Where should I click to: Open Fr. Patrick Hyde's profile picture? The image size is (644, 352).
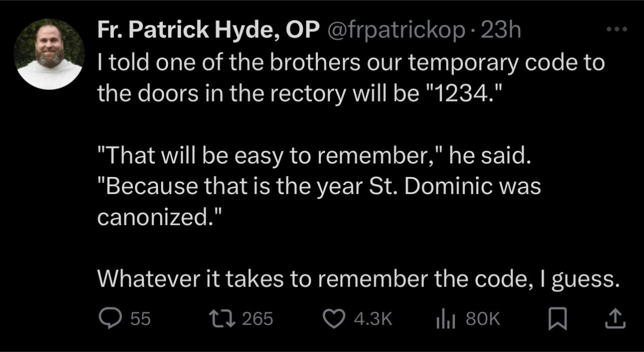[49, 54]
